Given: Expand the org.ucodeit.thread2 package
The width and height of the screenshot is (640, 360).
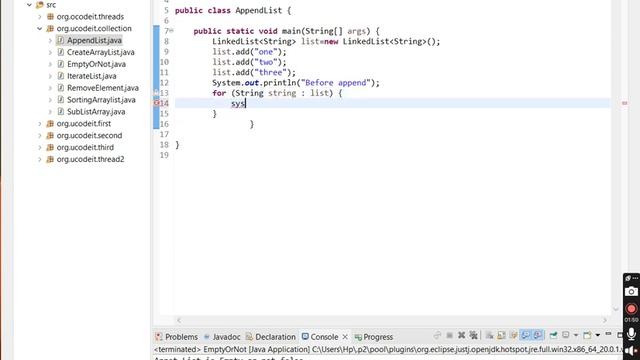Looking at the screenshot, I should [x=40, y=159].
